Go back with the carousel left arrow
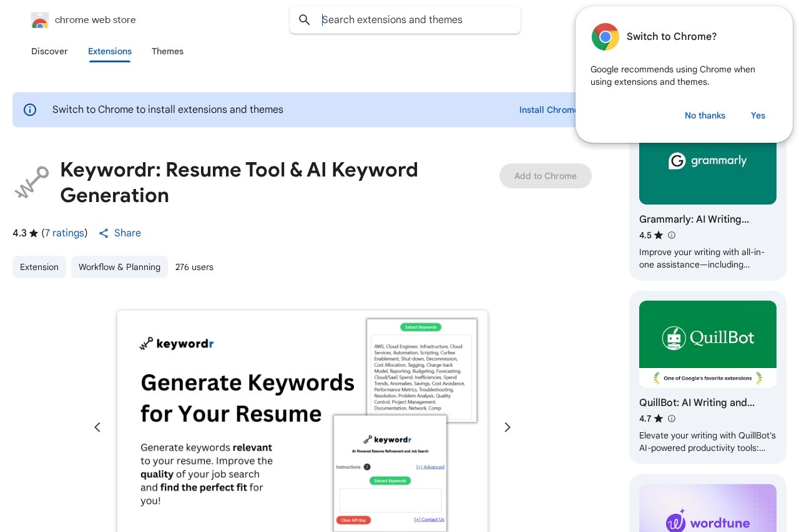The width and height of the screenshot is (799, 532). tap(97, 427)
